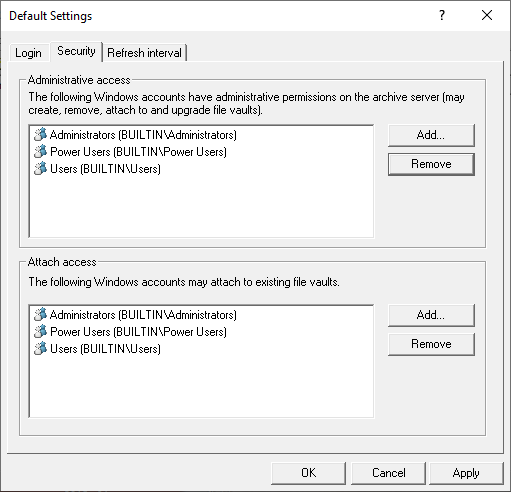This screenshot has height=492, width=511.
Task: Confirm settings with the OK button
Action: tap(308, 473)
